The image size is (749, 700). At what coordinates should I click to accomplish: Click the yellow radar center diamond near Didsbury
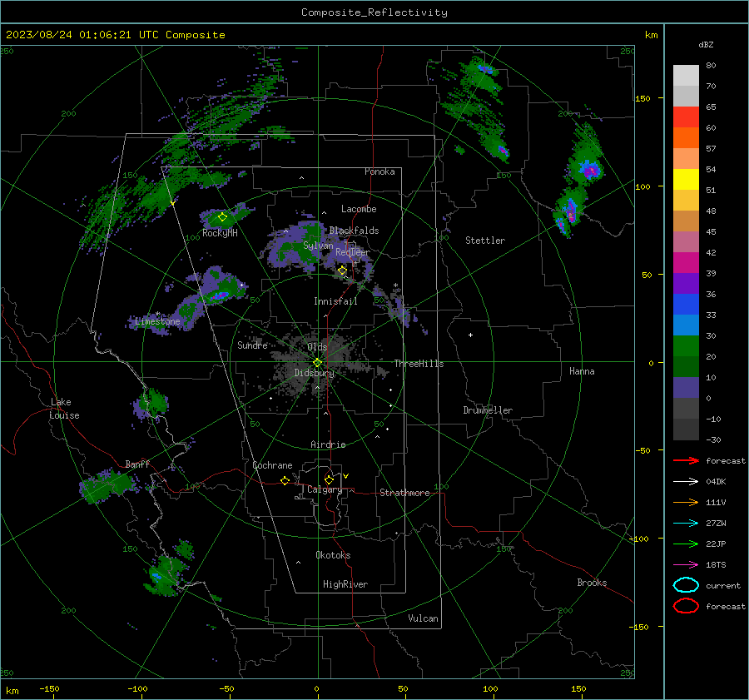317,363
